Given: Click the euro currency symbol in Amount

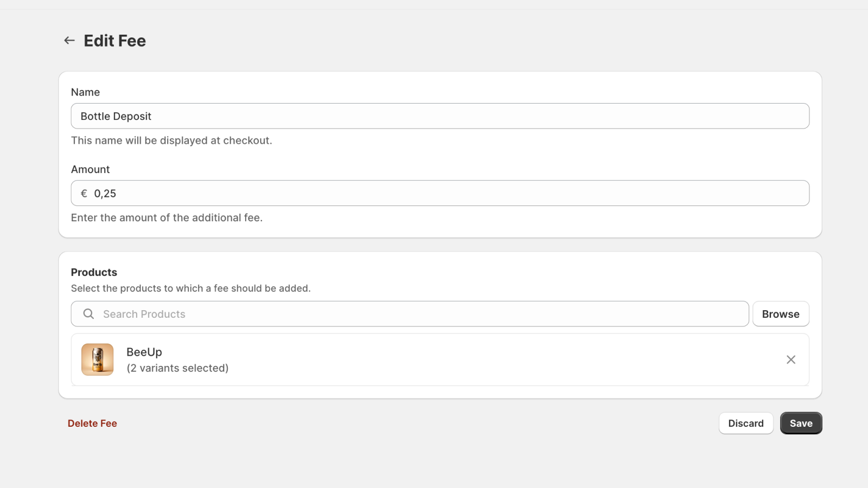Looking at the screenshot, I should tap(84, 193).
